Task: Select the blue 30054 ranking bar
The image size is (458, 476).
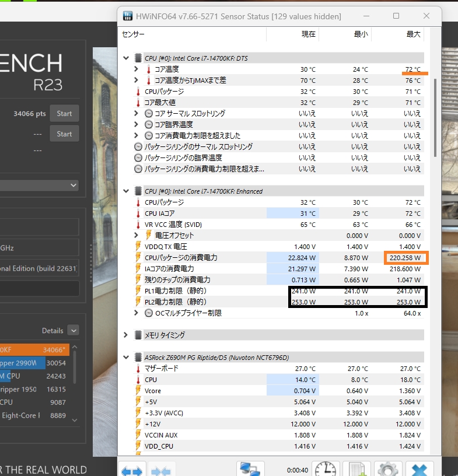Action: click(x=34, y=363)
